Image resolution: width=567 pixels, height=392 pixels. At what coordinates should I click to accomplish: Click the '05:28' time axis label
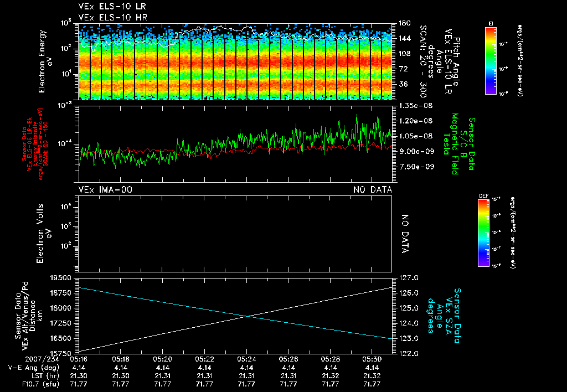pos(330,359)
